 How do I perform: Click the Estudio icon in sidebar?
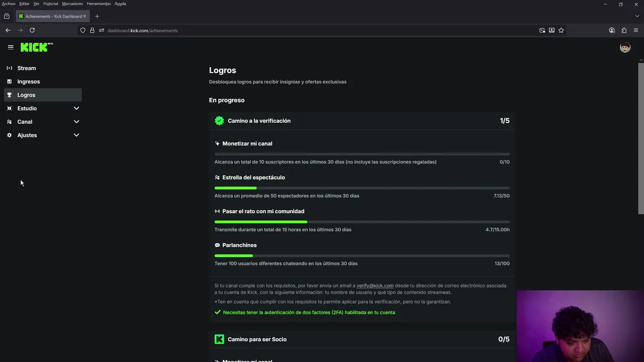point(9,108)
